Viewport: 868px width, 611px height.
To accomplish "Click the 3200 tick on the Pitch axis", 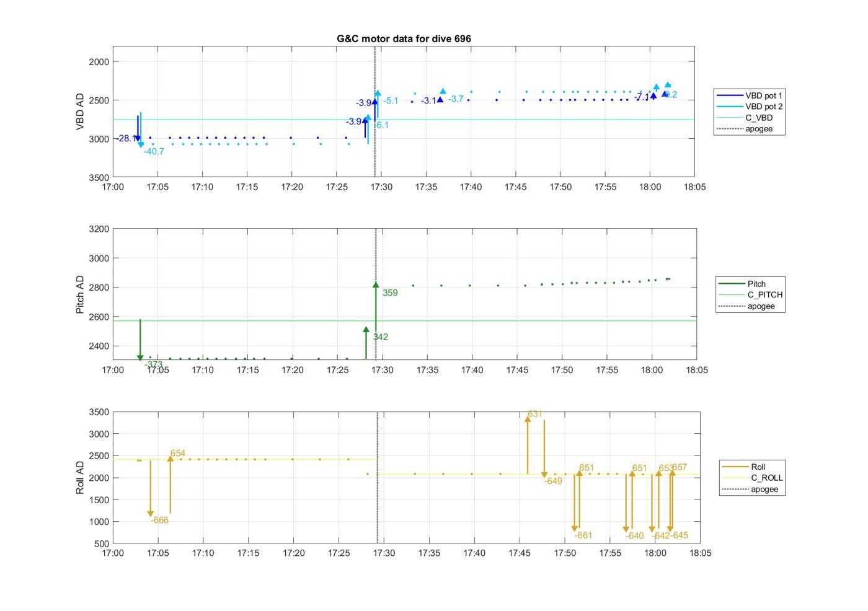I will (99, 229).
